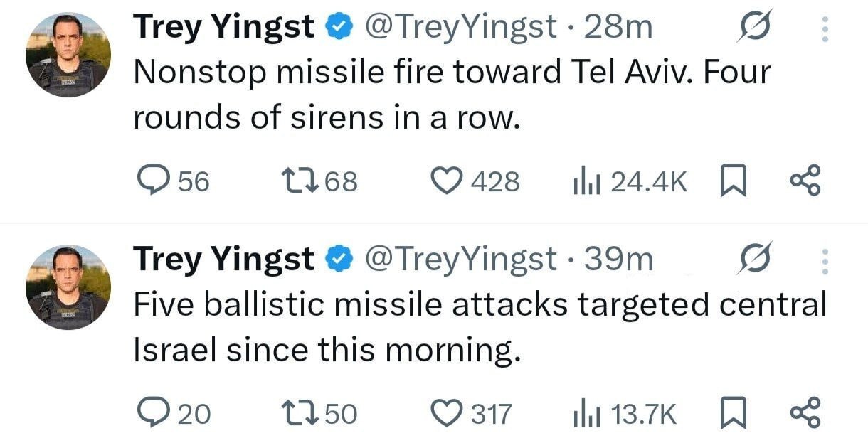
Task: Open Trey Yingst's avatar on the first tweet
Action: [68, 55]
